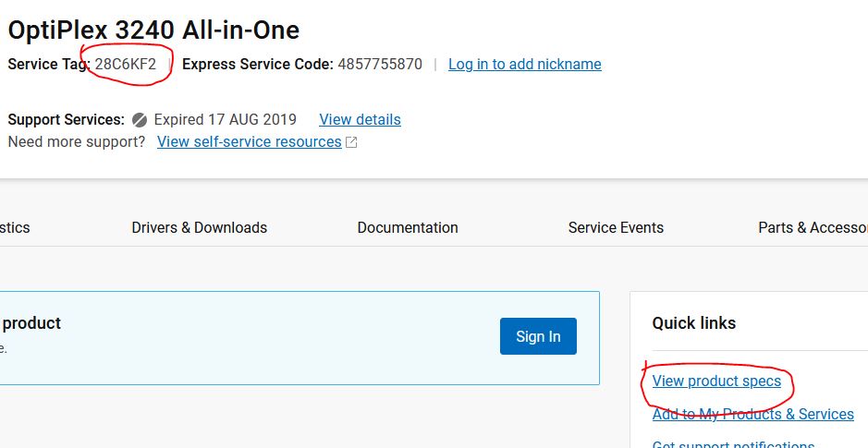Click the Expired 17 AUG 2019 text
Viewport: 868px width, 448px height.
pos(225,119)
